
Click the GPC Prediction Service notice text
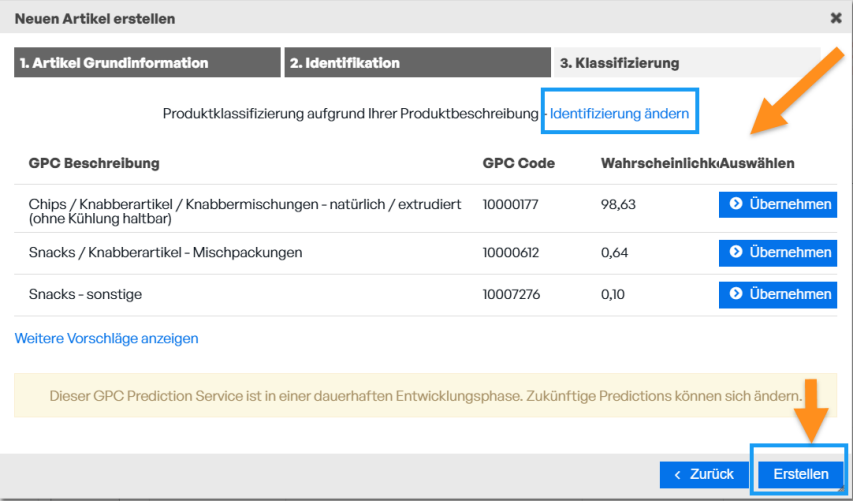pos(425,395)
